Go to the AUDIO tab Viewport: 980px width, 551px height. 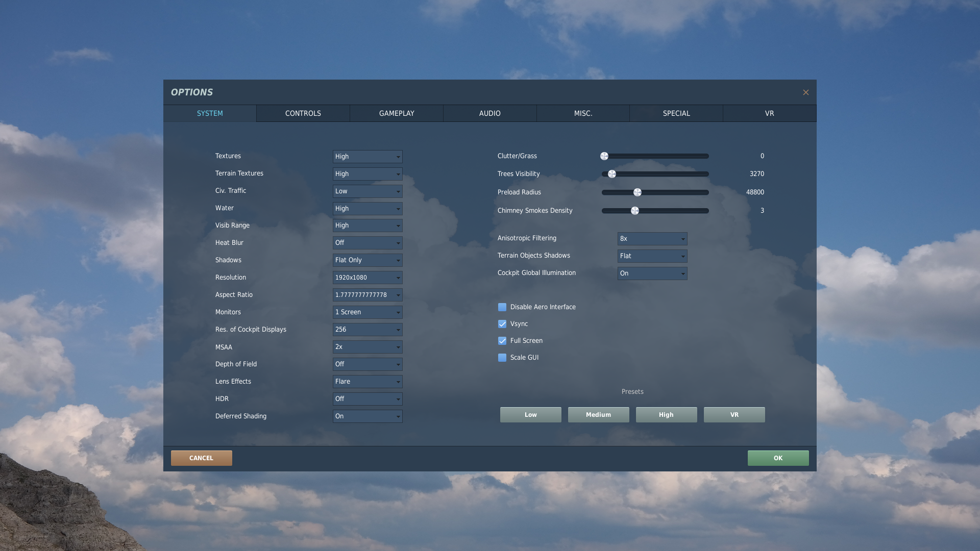pos(490,113)
